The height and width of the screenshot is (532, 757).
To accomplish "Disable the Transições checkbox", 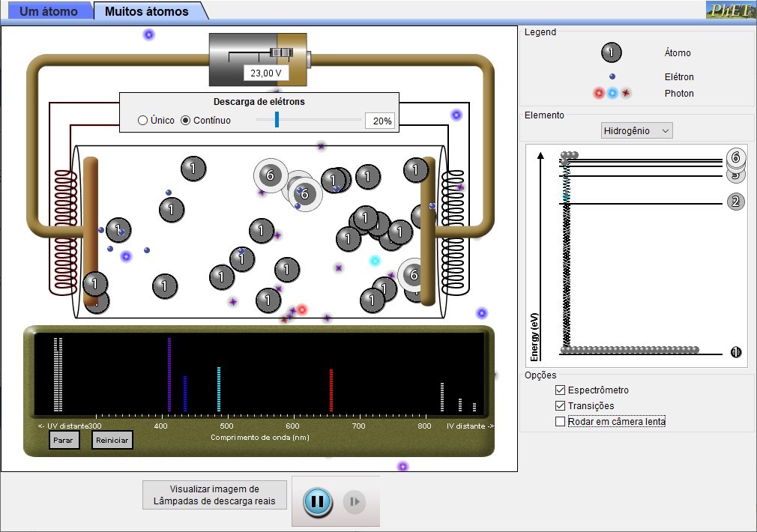I will tap(560, 406).
